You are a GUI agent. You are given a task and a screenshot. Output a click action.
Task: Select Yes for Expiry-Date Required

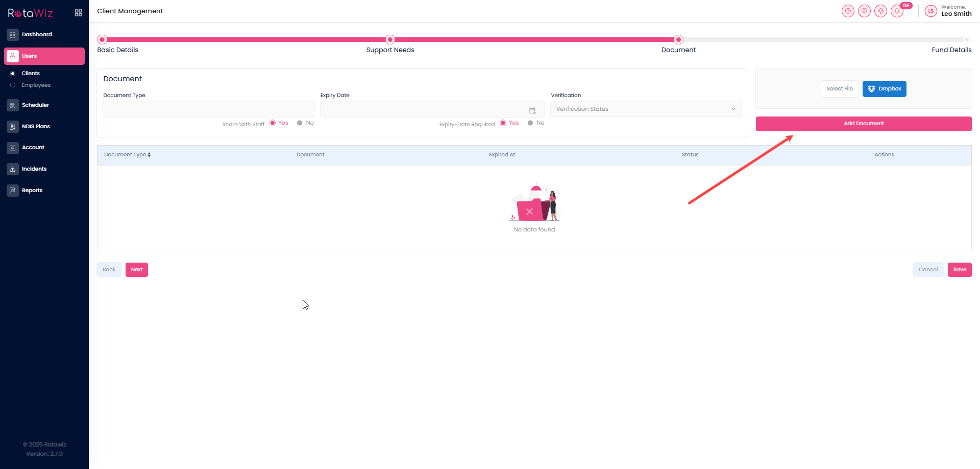[x=503, y=123]
